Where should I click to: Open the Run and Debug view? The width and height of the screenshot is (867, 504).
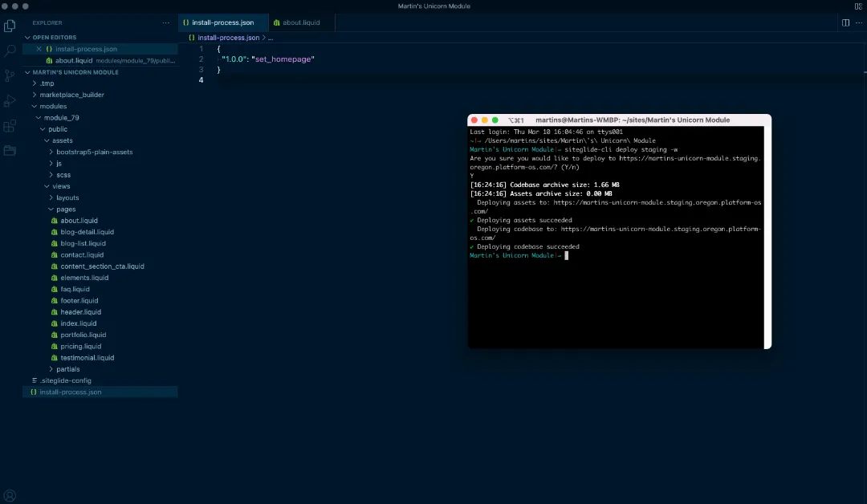[x=10, y=101]
